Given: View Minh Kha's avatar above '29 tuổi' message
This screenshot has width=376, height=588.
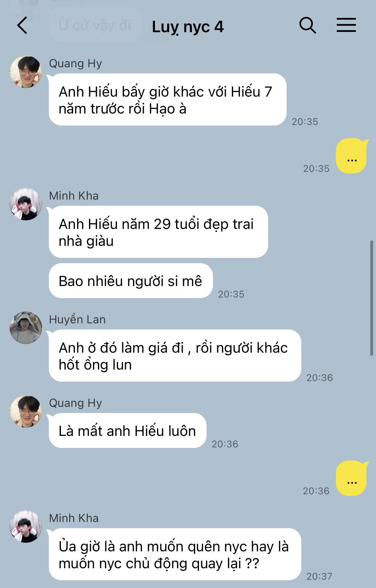Looking at the screenshot, I should [x=26, y=204].
